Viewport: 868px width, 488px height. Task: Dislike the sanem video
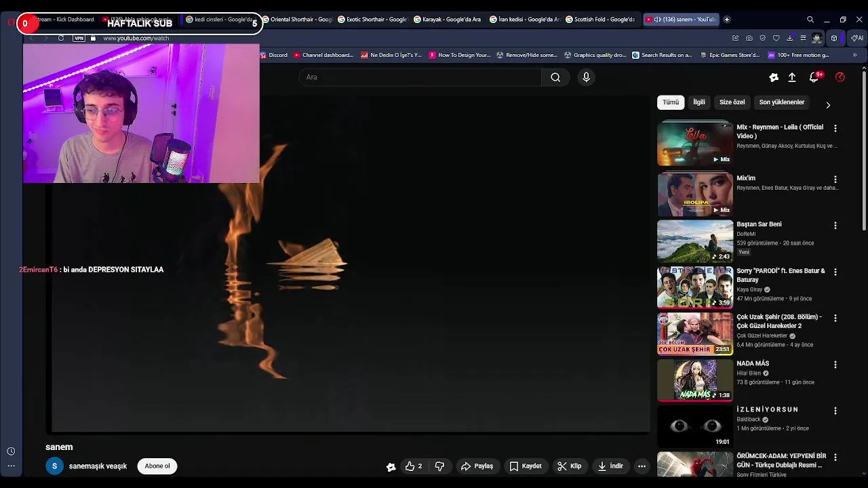[439, 466]
